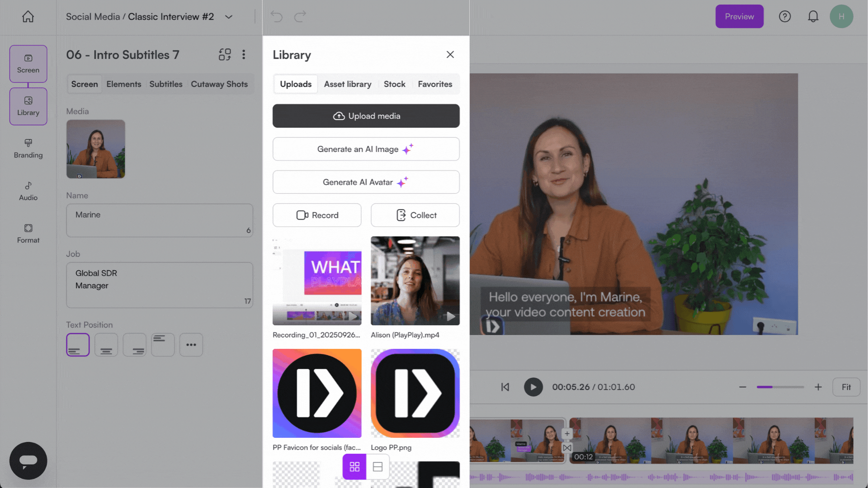
Task: Switch to the Stock tab
Action: tap(394, 84)
